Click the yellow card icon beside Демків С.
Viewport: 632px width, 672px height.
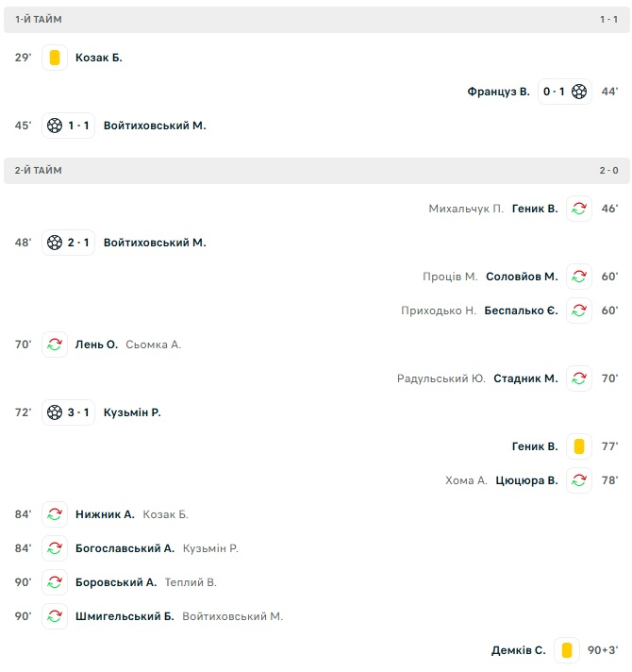pyautogui.click(x=566, y=650)
